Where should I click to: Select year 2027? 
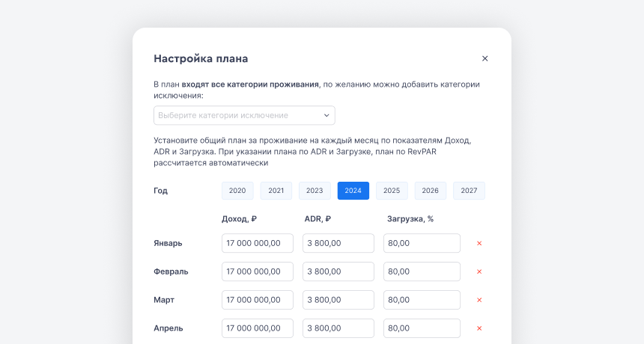point(469,191)
